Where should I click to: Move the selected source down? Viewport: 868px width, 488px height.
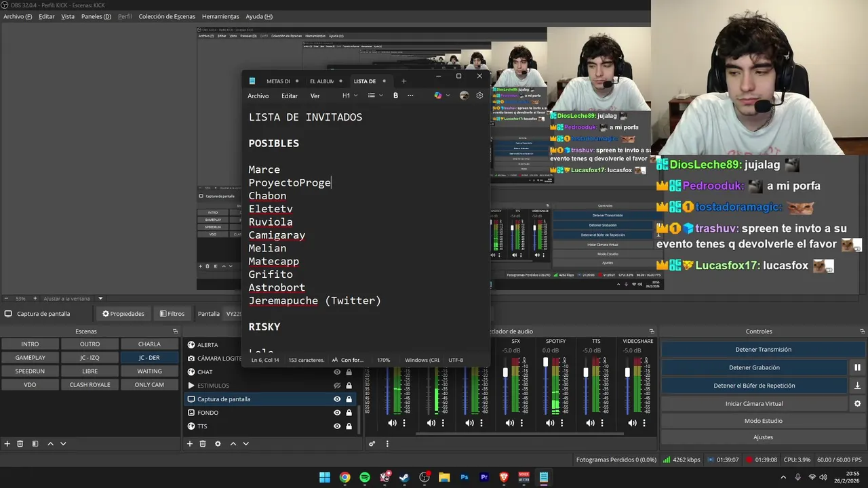click(x=245, y=444)
